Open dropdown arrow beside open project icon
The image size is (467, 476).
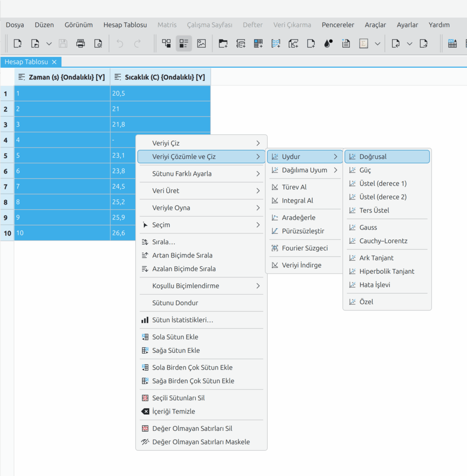point(49,43)
